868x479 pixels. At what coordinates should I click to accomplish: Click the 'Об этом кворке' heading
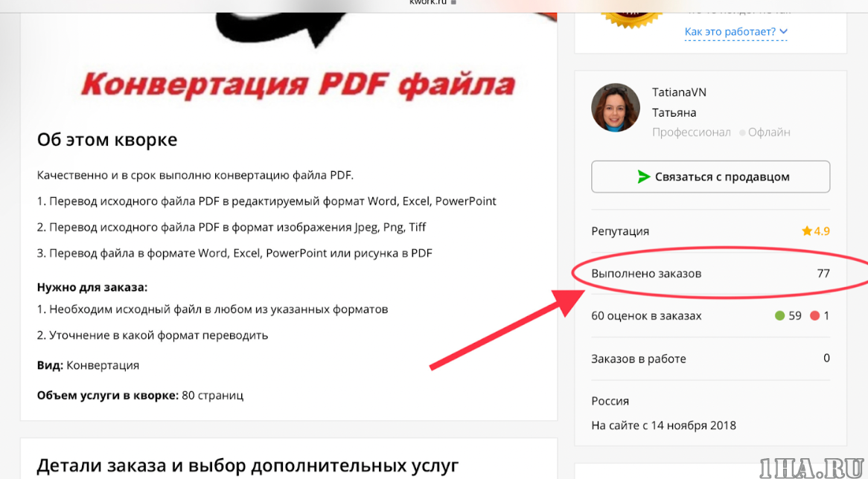[107, 139]
